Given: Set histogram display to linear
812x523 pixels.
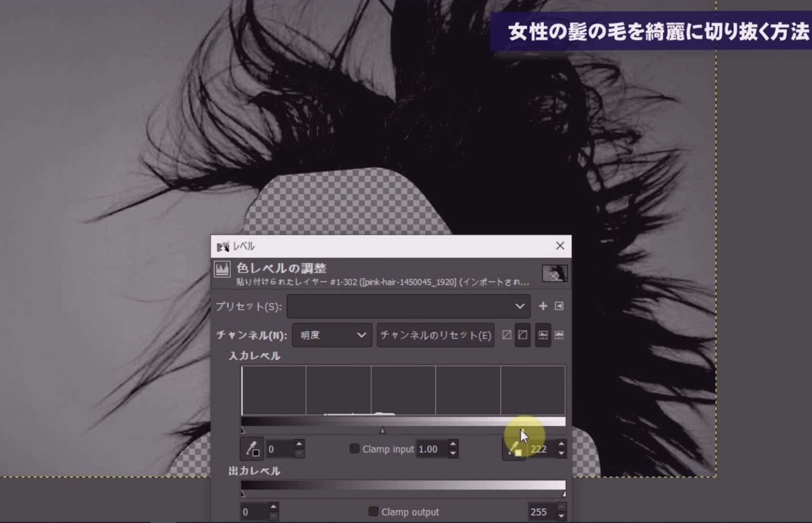Looking at the screenshot, I should click(x=543, y=335).
